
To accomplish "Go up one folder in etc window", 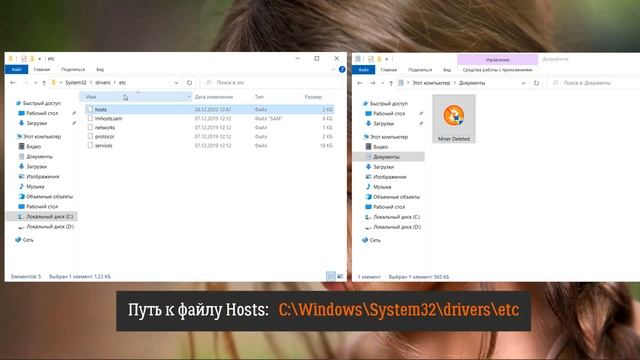I will tap(44, 83).
